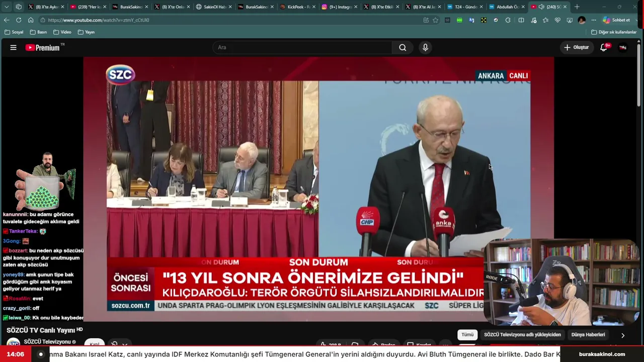This screenshot has height=362, width=644.
Task: Open the browser home page icon
Action: tap(31, 20)
